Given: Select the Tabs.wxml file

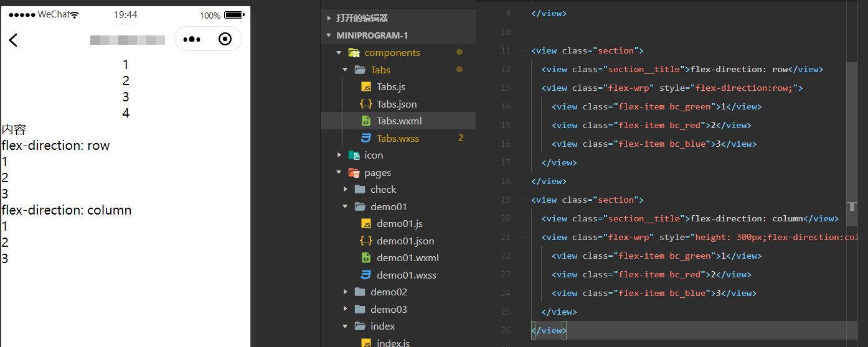Looking at the screenshot, I should tap(399, 121).
